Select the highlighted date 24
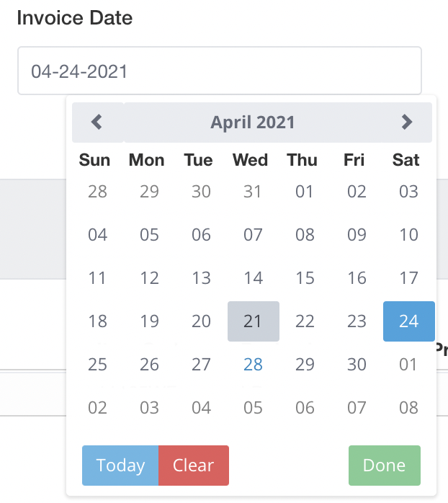The image size is (448, 503). [x=408, y=321]
